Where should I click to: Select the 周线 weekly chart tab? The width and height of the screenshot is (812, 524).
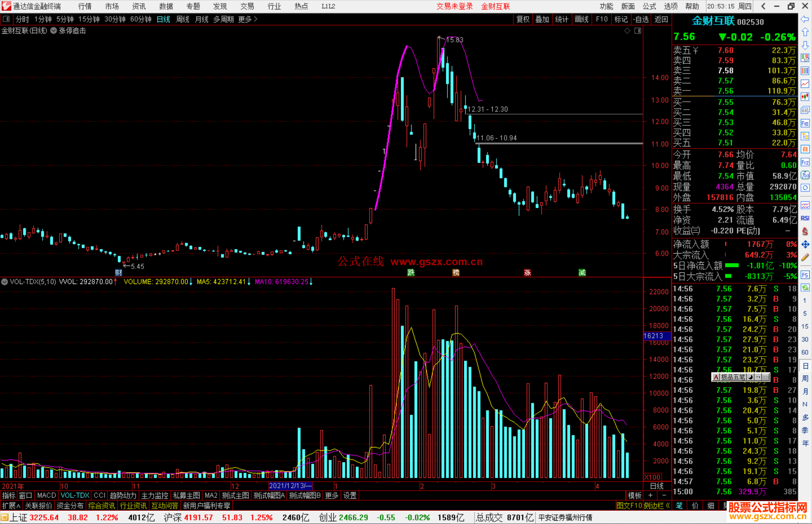click(x=183, y=19)
